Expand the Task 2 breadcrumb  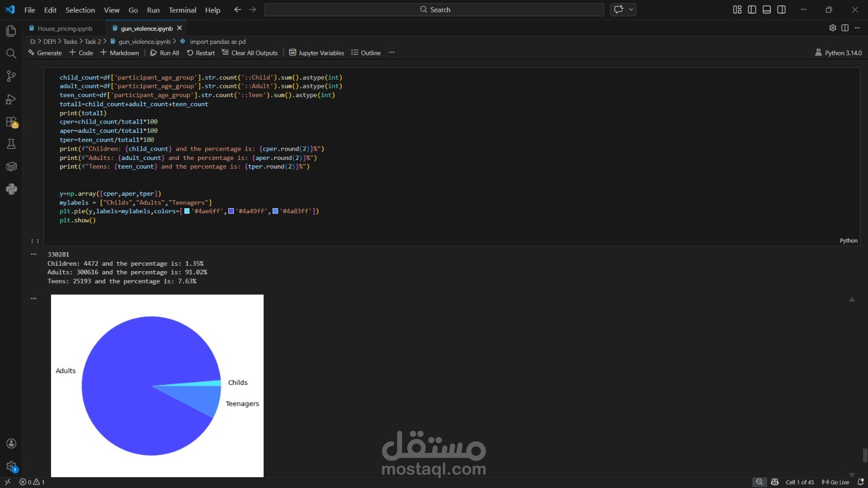[93, 42]
